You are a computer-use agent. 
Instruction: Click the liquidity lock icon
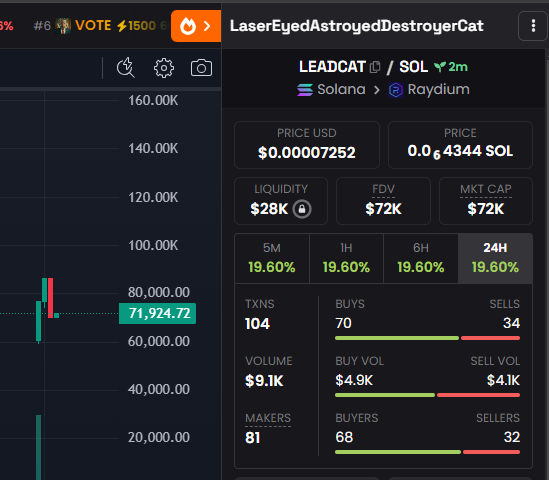[302, 209]
